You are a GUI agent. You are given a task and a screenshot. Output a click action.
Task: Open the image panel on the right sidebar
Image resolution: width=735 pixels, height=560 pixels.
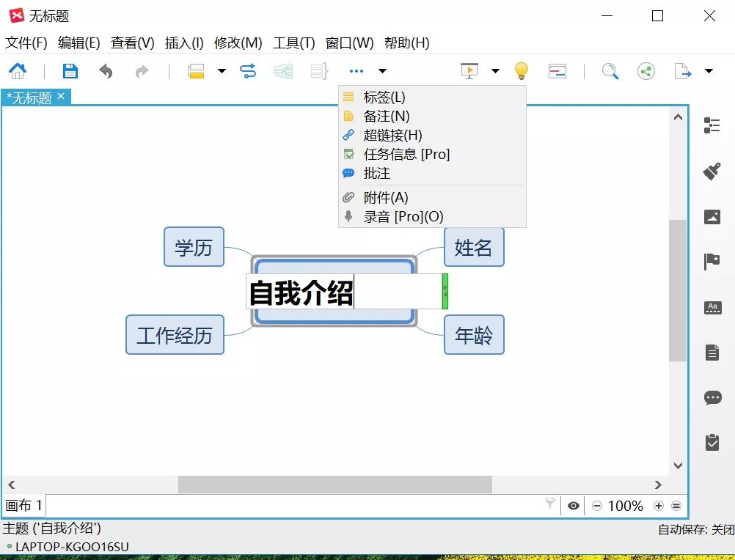point(711,216)
